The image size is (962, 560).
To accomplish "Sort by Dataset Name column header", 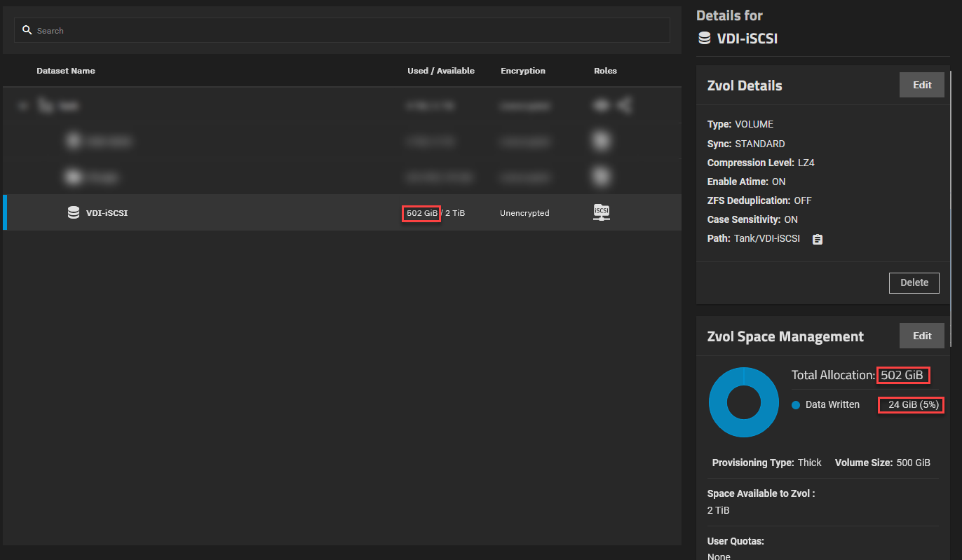I will click(66, 71).
